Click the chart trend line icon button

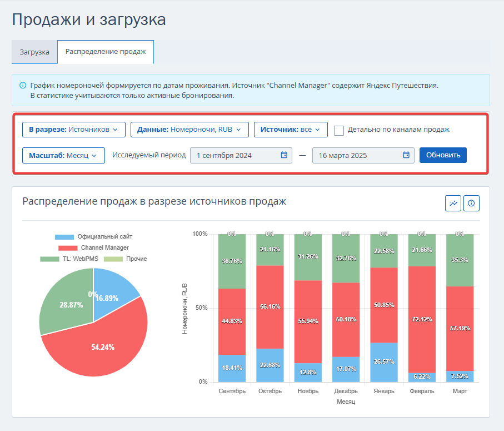(x=453, y=204)
